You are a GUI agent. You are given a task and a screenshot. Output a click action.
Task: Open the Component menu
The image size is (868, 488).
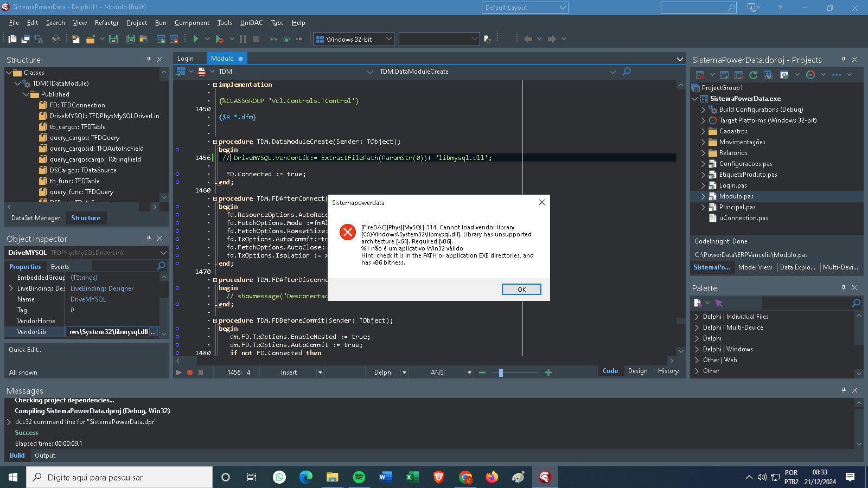(x=192, y=23)
